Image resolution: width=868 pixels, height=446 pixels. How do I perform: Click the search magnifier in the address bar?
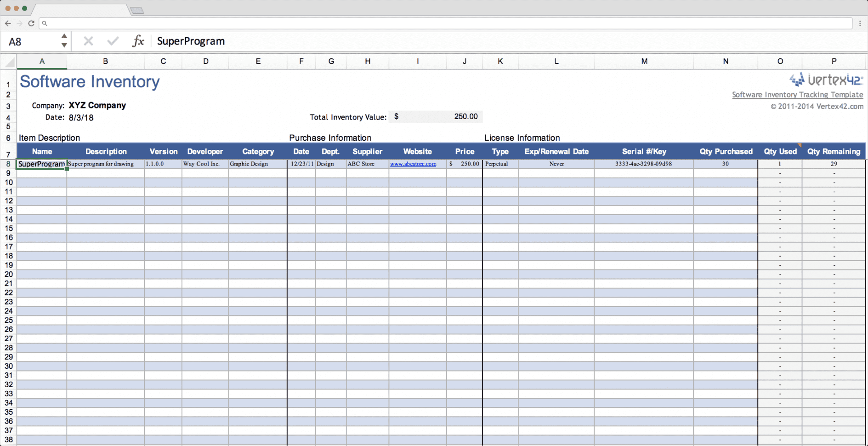click(x=44, y=23)
